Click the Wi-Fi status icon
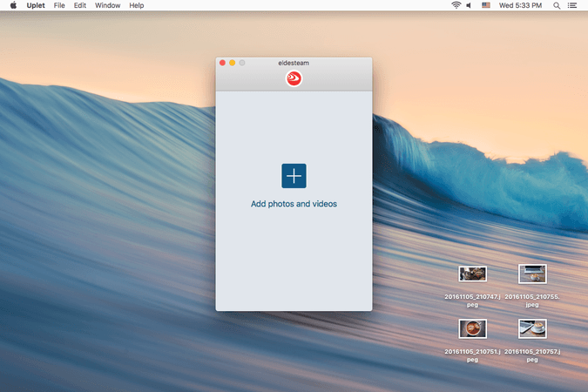 click(456, 5)
